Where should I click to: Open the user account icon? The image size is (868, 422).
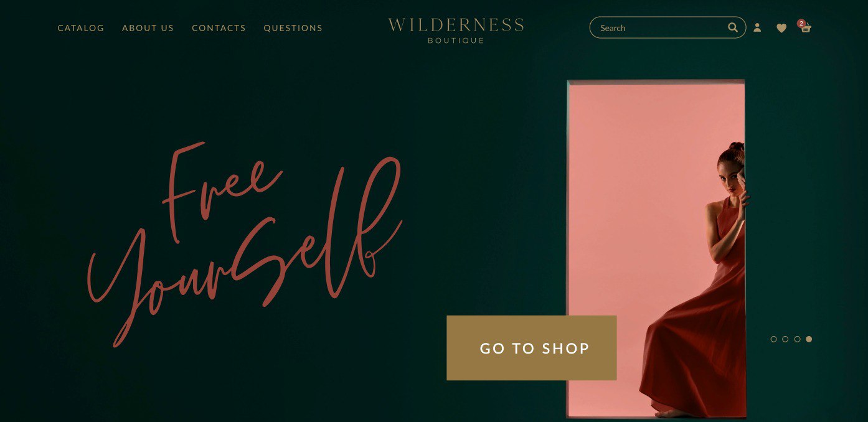click(x=757, y=27)
